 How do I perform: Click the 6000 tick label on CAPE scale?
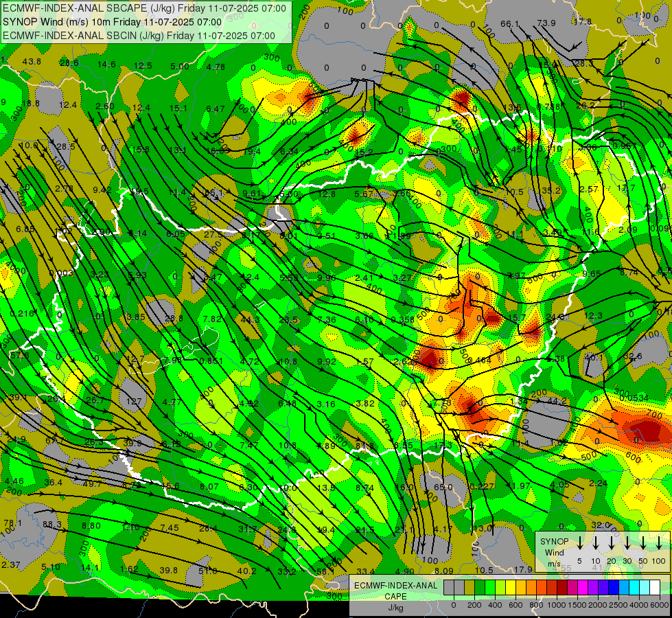[x=660, y=605]
